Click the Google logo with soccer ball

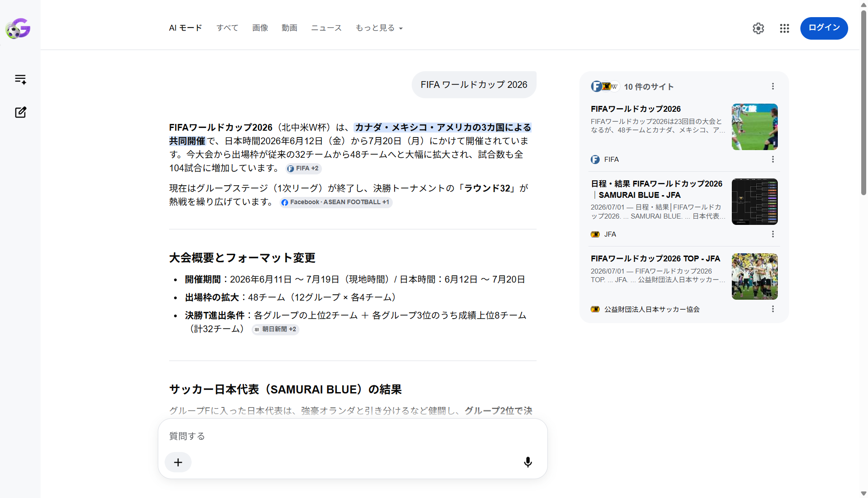(x=18, y=28)
